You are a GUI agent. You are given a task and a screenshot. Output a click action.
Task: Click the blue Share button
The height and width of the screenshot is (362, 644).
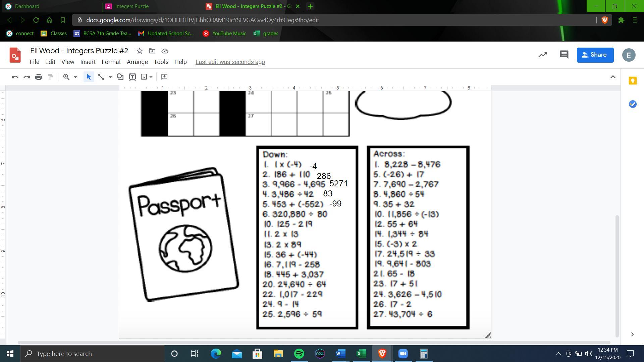(x=595, y=55)
